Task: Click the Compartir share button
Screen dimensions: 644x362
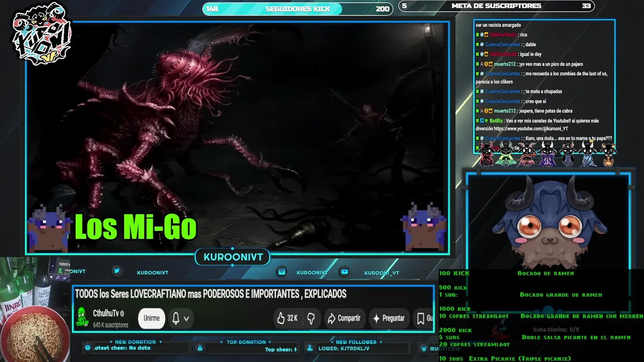Action: point(344,318)
